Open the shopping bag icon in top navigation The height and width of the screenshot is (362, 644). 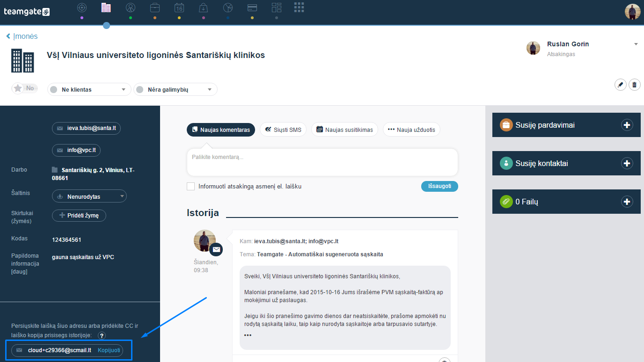click(204, 7)
